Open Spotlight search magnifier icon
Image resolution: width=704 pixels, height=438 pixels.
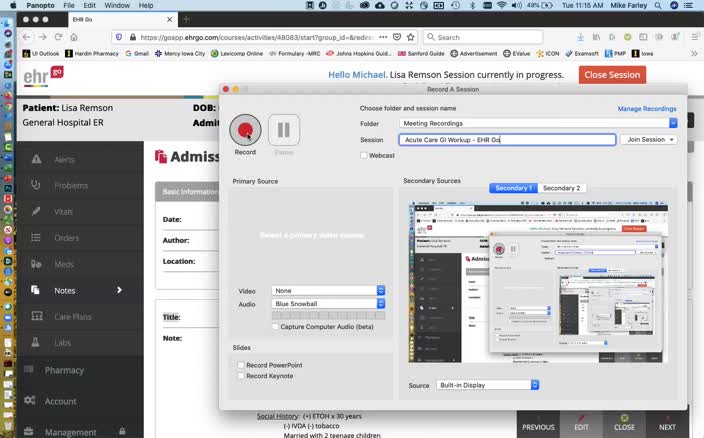[x=658, y=5]
